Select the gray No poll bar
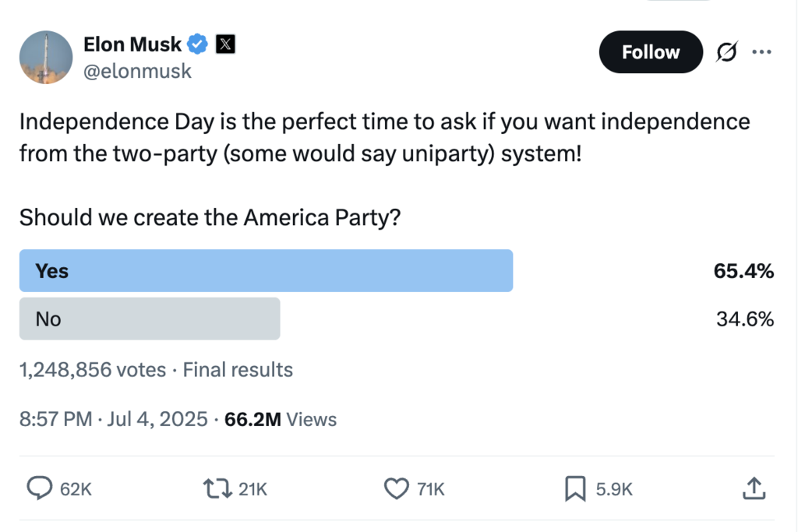The width and height of the screenshot is (798, 532). [x=150, y=319]
